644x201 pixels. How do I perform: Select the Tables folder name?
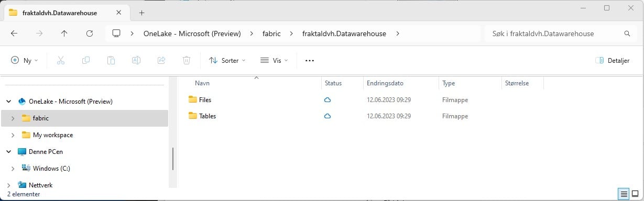click(208, 116)
